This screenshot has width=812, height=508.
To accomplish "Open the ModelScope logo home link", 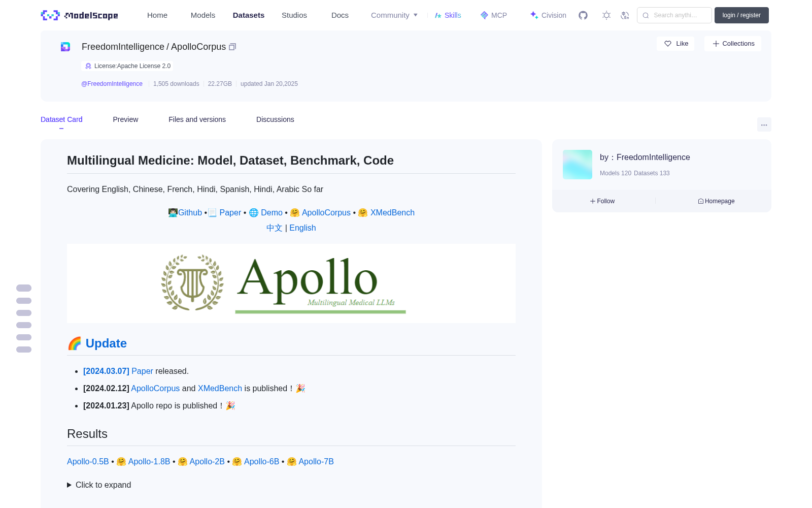I will [x=79, y=15].
